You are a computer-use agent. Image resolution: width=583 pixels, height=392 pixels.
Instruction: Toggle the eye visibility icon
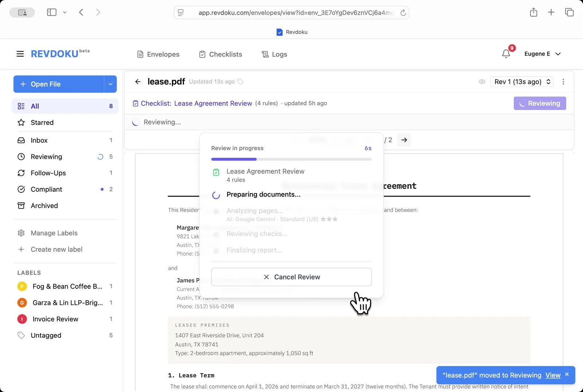point(482,82)
